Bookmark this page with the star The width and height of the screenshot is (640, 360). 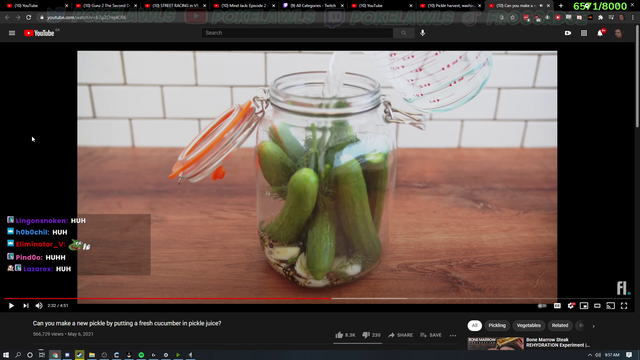[x=513, y=18]
